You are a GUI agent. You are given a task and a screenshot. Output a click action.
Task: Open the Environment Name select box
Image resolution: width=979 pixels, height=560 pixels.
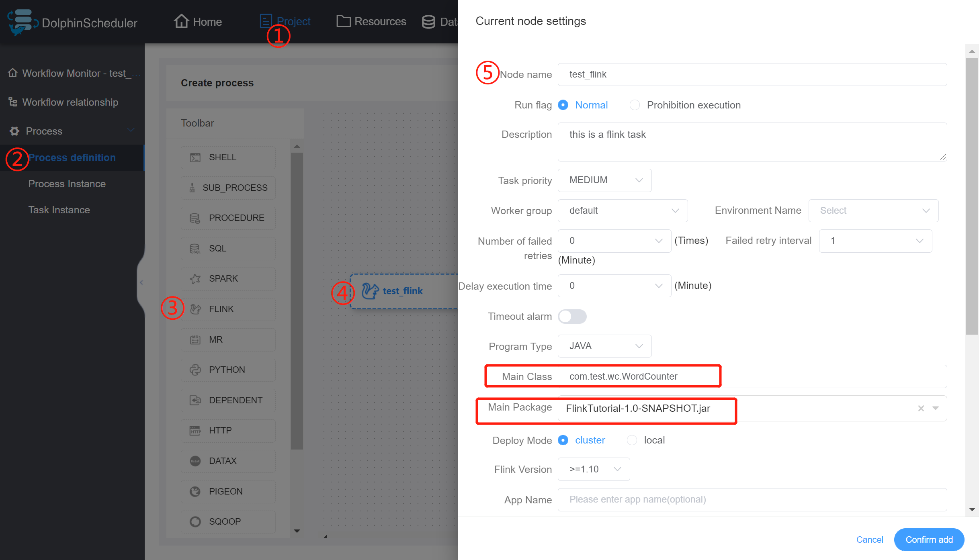click(873, 211)
